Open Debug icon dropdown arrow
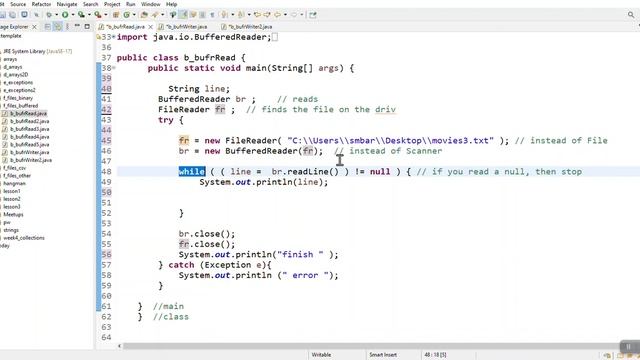640x360 pixels. (x=56, y=15)
